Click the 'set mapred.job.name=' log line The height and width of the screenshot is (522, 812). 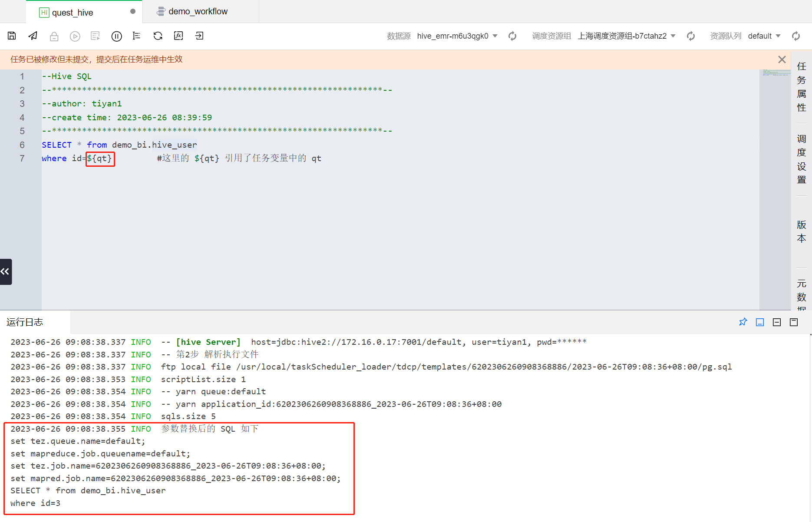[175, 479]
